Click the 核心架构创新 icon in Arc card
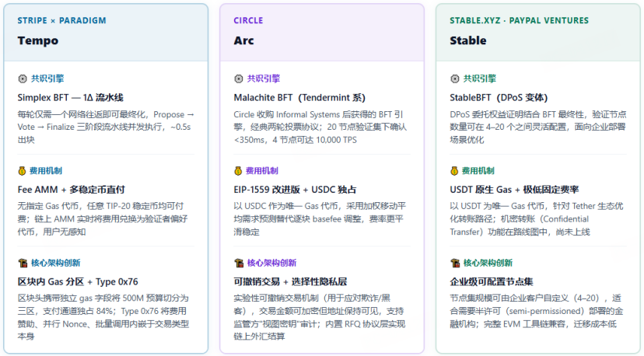 coord(239,263)
